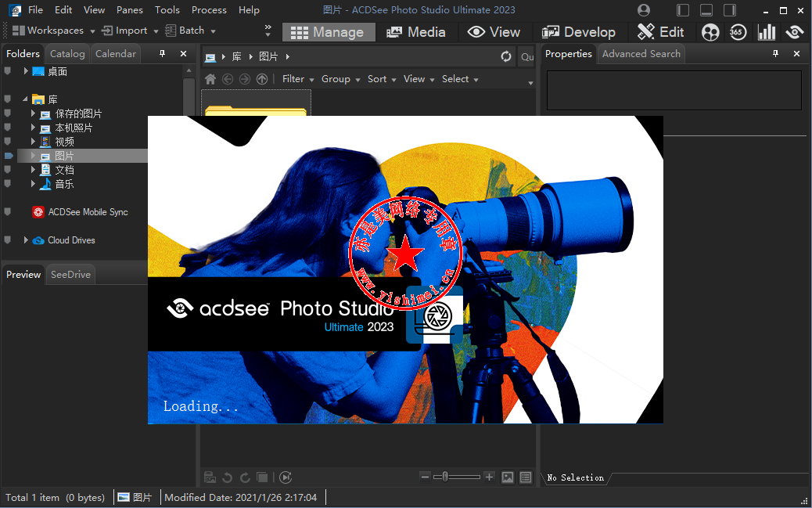Open the Advanced Search tab
The width and height of the screenshot is (812, 508).
coord(641,54)
